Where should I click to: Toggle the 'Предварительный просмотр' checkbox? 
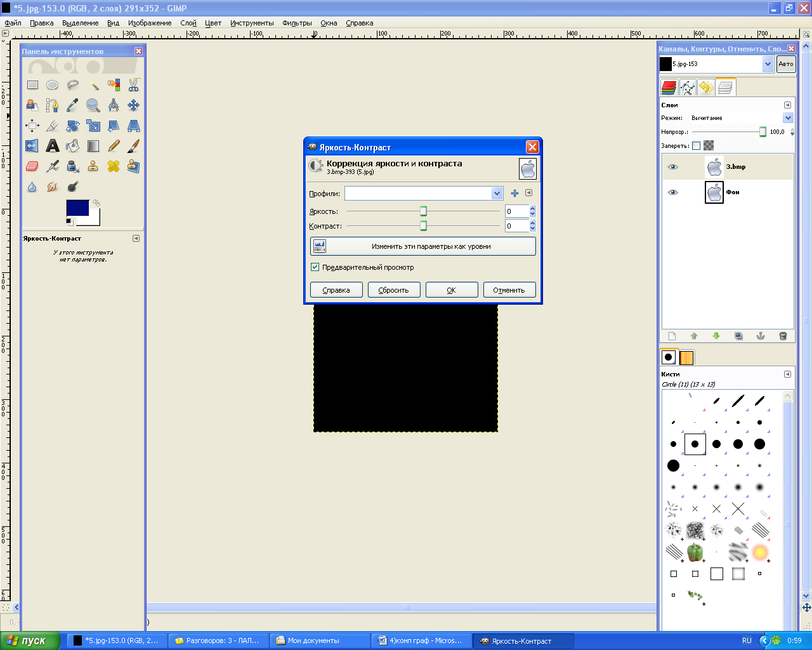pyautogui.click(x=315, y=267)
